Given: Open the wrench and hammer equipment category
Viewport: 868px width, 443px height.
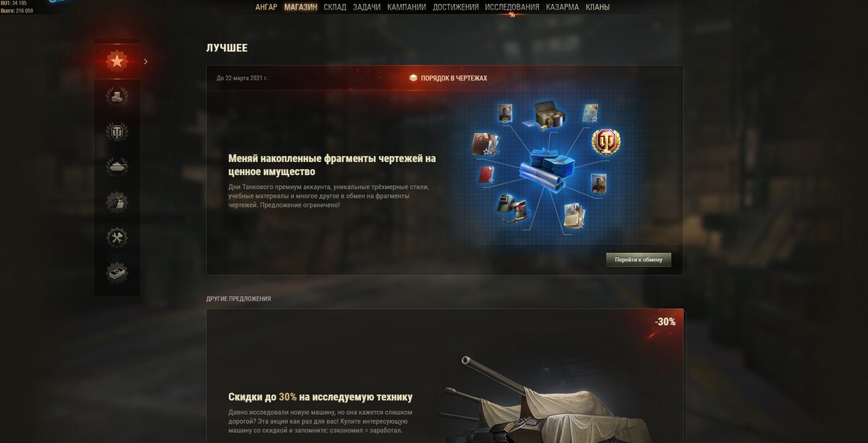Looking at the screenshot, I should 117,237.
